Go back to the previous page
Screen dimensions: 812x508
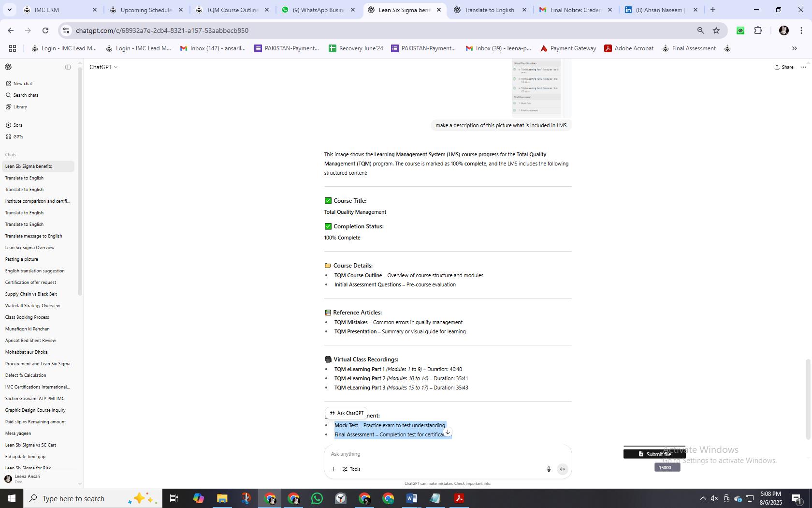tap(11, 30)
